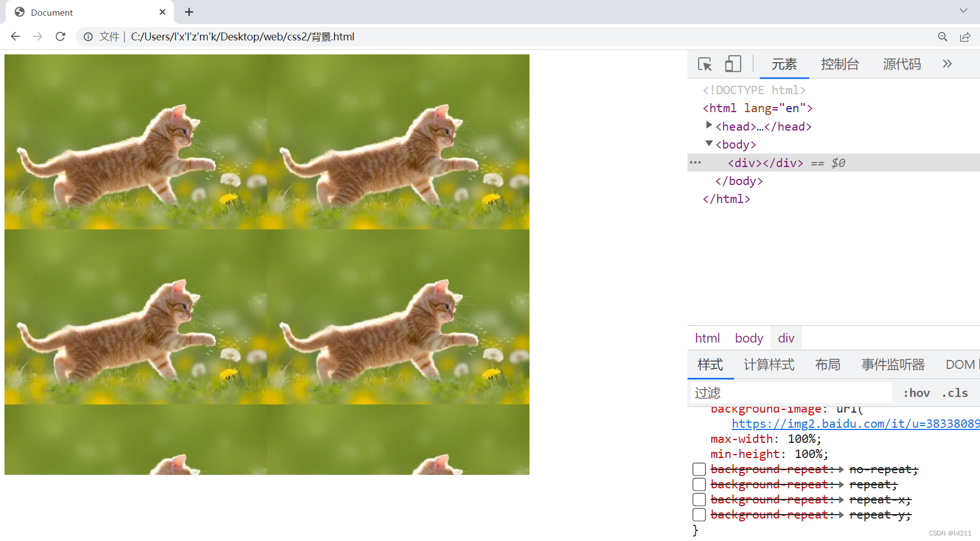
Task: Focus the 过滤 filter input
Action: 790,393
